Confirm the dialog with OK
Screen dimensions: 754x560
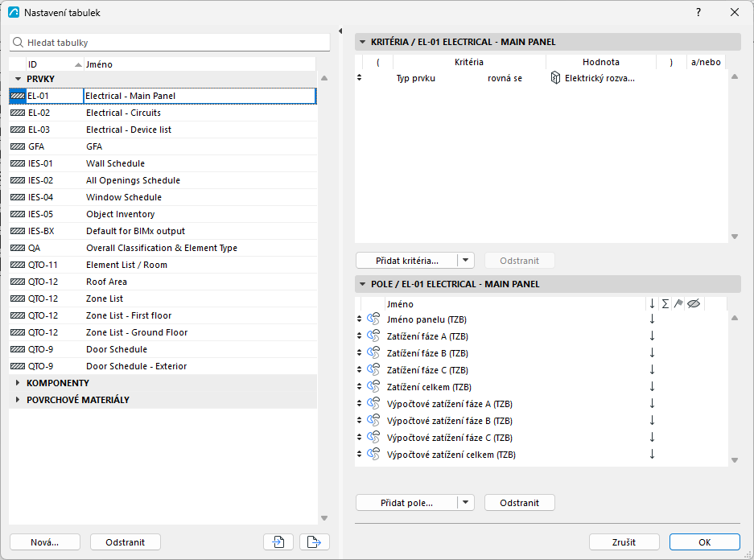[x=704, y=542]
